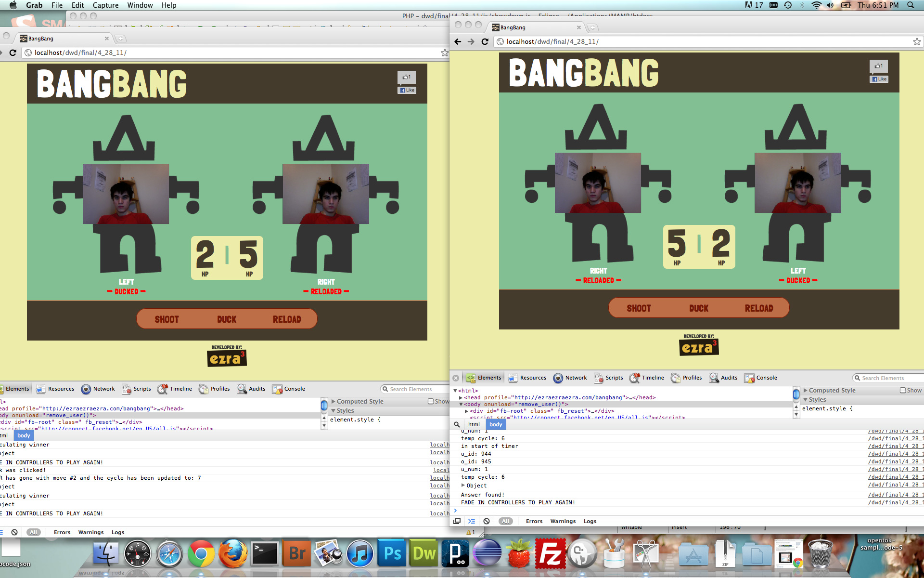Collapse the body element node
This screenshot has width=924, height=578.
[461, 404]
